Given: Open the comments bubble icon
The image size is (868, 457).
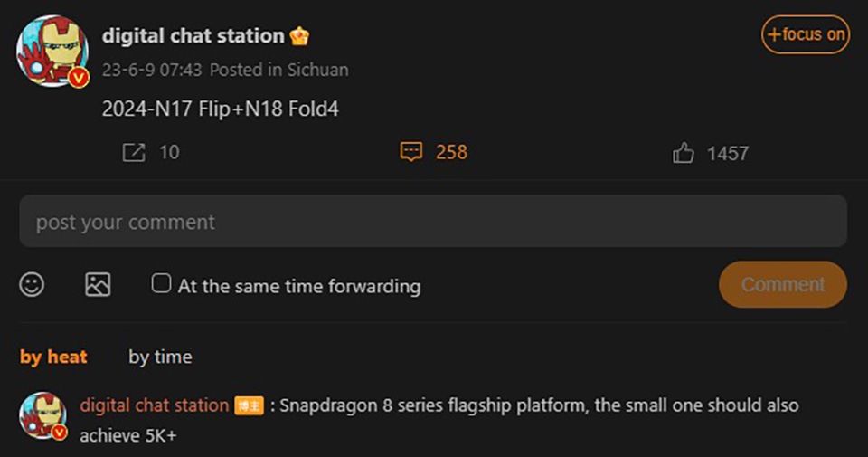Looking at the screenshot, I should (x=411, y=152).
